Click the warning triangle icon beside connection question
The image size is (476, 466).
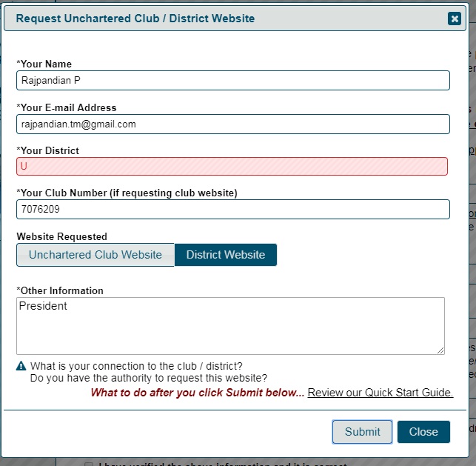(x=21, y=366)
